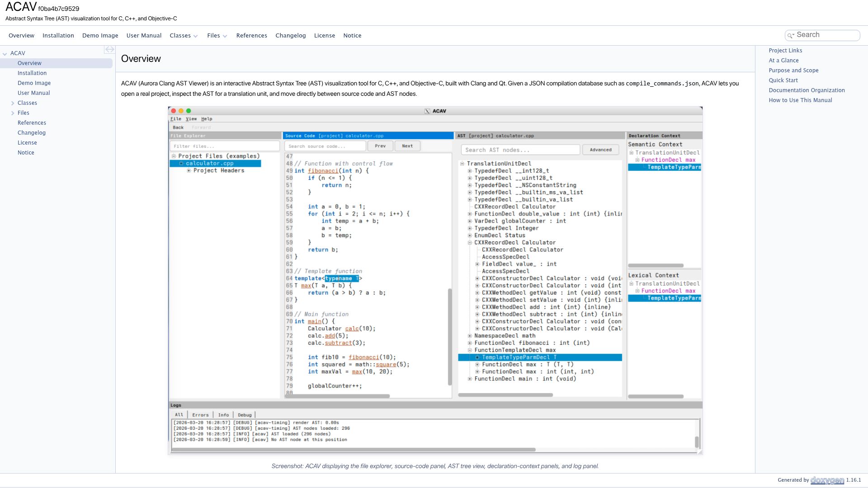This screenshot has width=868, height=488.
Task: Open Demo Image from the top navigation bar
Action: pos(100,36)
